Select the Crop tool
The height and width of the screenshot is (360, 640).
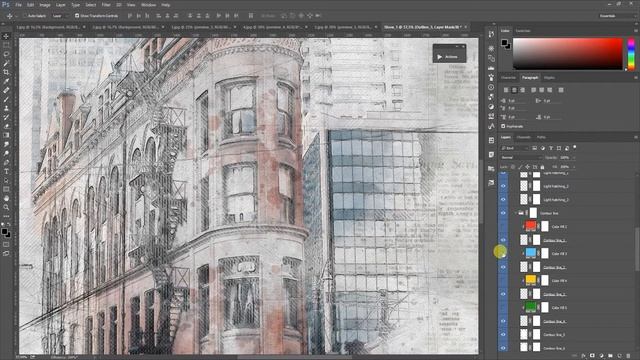pos(6,72)
